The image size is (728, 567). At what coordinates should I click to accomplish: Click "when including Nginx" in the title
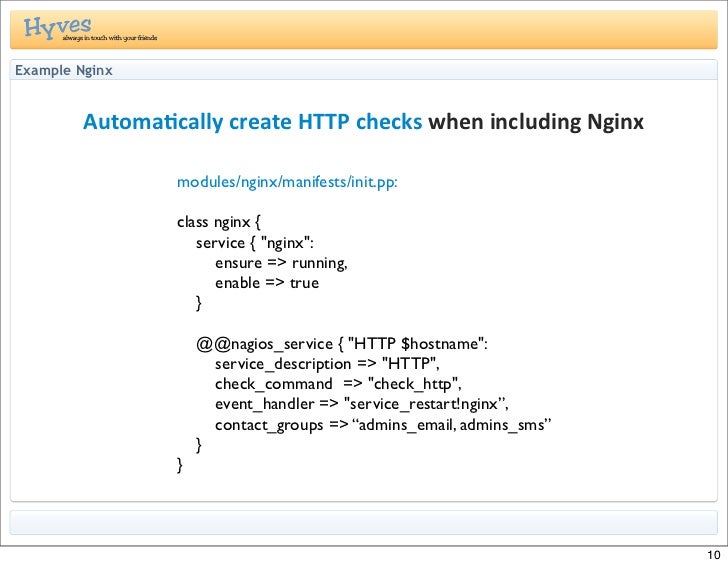click(536, 123)
